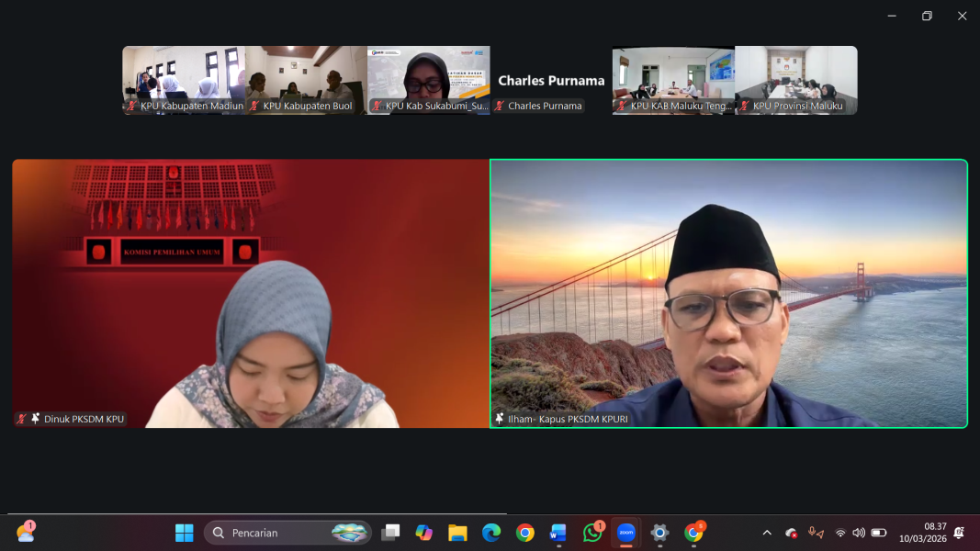Image resolution: width=980 pixels, height=551 pixels.
Task: Open the Zoom app in the taskbar
Action: [625, 533]
